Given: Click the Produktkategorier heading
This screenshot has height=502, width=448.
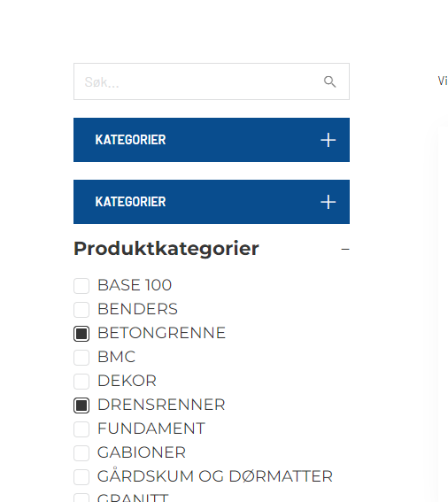Looking at the screenshot, I should coord(166,249).
